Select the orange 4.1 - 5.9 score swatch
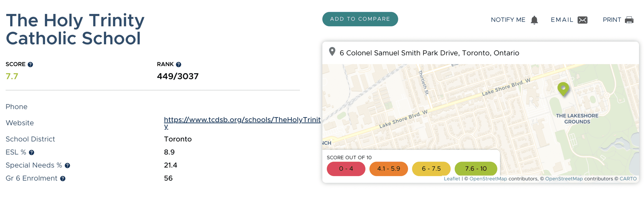Image resolution: width=644 pixels, height=197 pixels. click(x=388, y=169)
